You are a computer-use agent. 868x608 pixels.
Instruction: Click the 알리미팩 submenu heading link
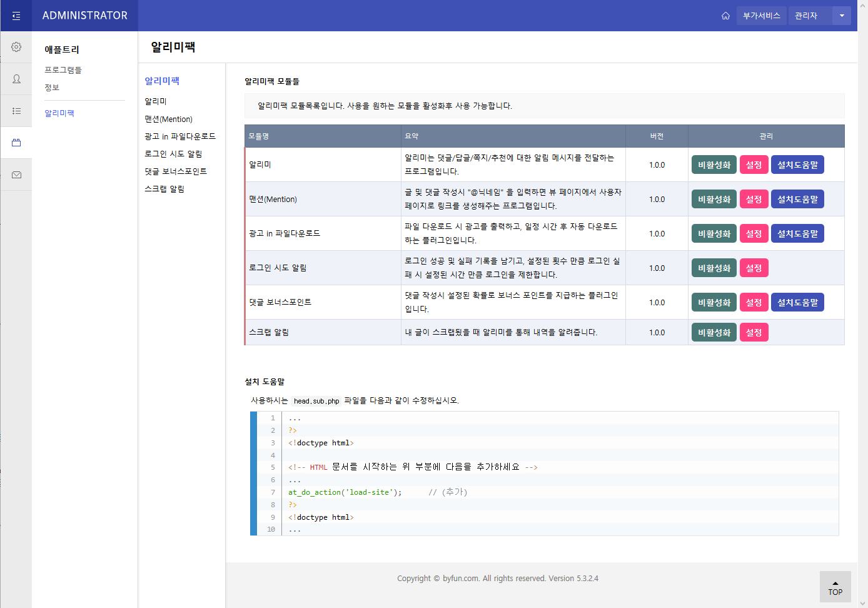tap(162, 81)
